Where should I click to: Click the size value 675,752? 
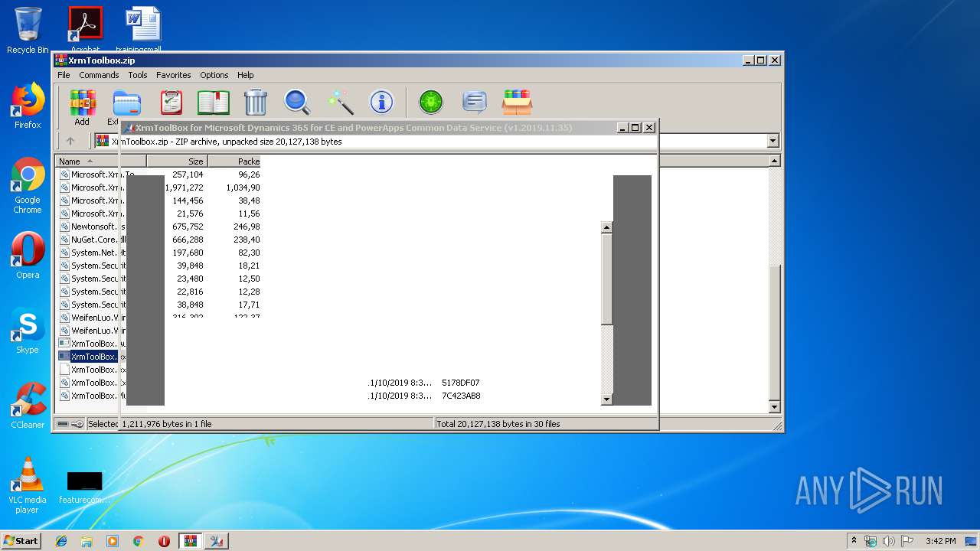[x=188, y=227]
